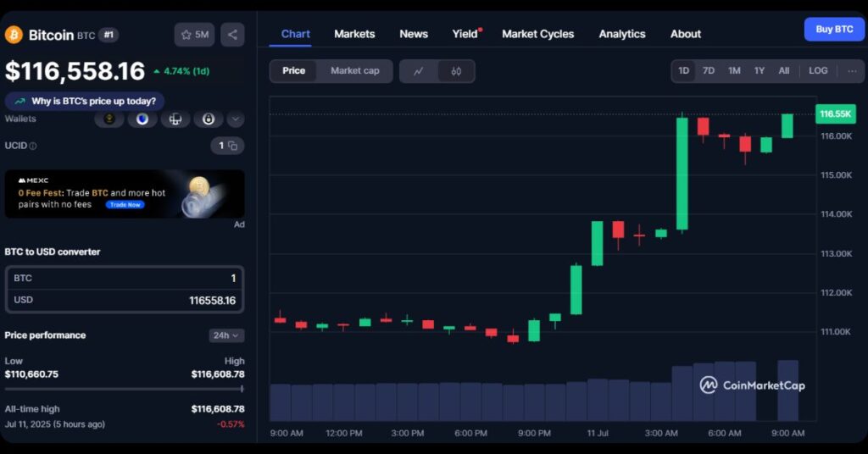Select the blue shield wallet icon
This screenshot has height=454, width=868.
tap(142, 119)
